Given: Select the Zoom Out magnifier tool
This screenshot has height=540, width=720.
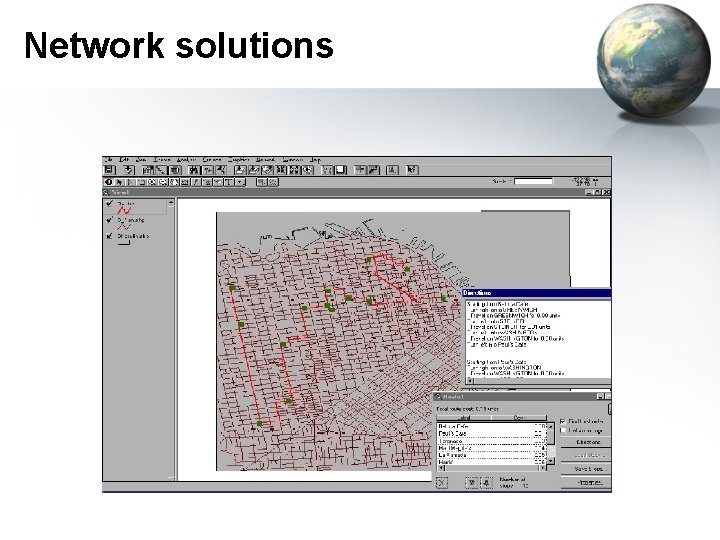Looking at the screenshot, I should 163,182.
